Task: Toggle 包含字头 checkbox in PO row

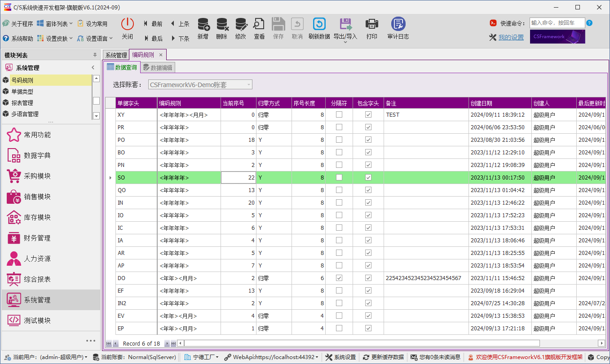Action: [x=368, y=140]
